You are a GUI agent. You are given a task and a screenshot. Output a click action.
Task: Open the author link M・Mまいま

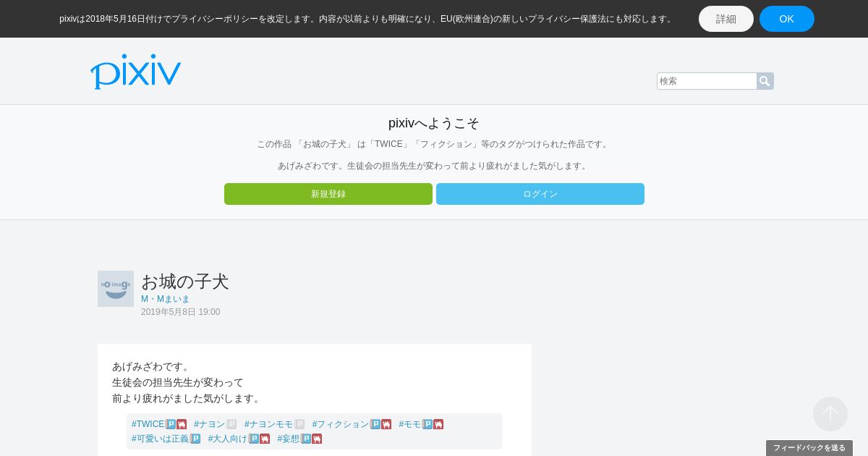pos(166,299)
